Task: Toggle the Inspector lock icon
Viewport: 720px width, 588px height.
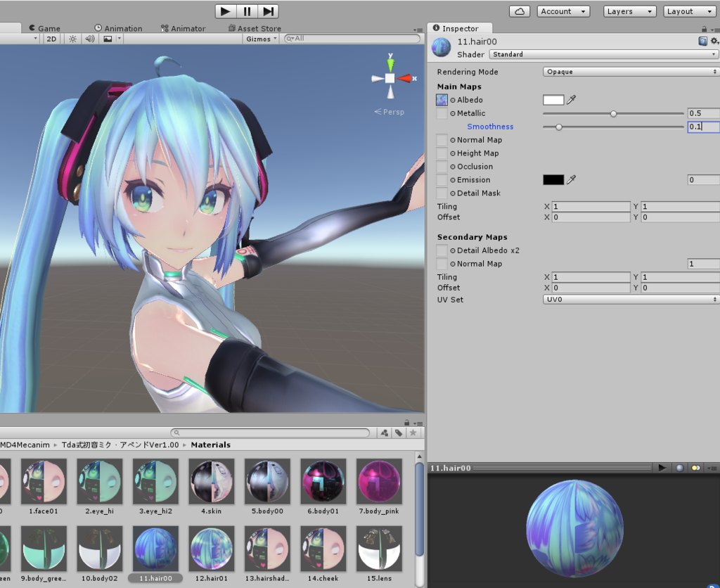Action: pos(705,29)
